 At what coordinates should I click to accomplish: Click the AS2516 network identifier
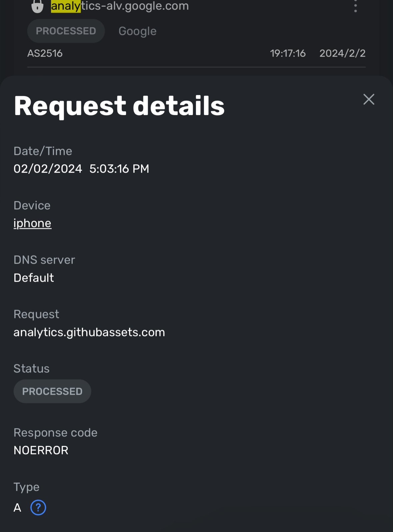(x=45, y=53)
